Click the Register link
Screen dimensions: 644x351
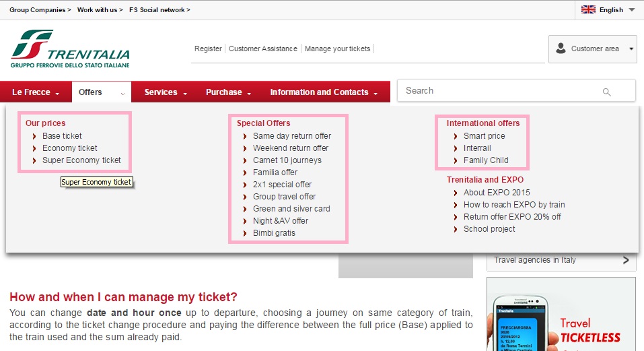(x=208, y=49)
